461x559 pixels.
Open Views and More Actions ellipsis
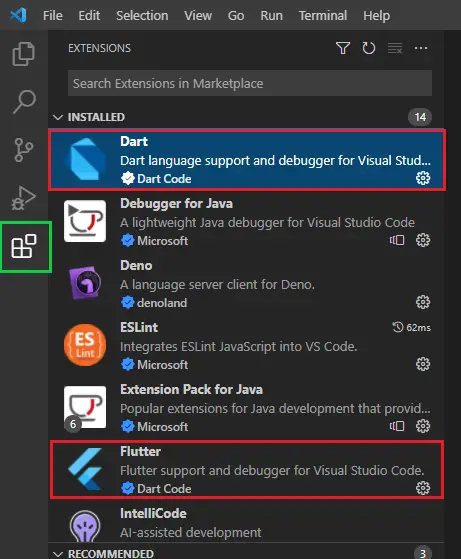click(x=421, y=48)
